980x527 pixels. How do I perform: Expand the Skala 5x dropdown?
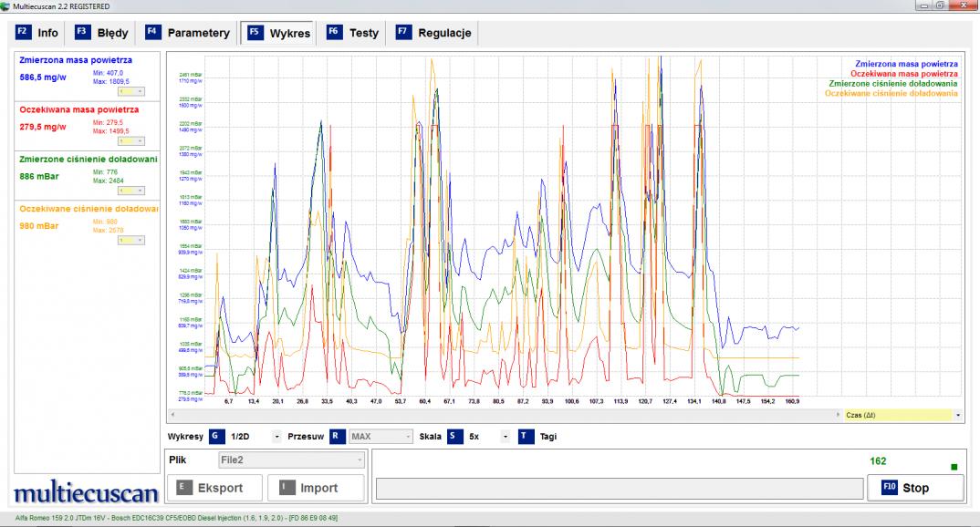pyautogui.click(x=506, y=437)
